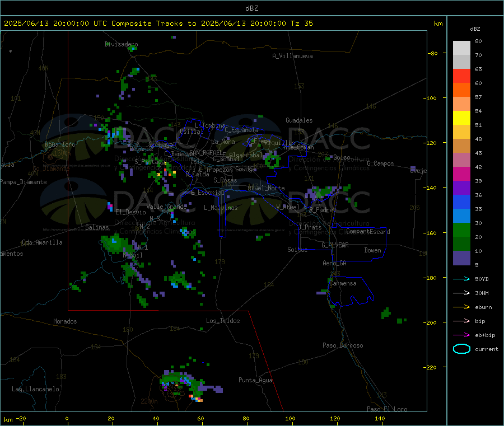The height and width of the screenshot is (426, 504).
Task: Click the 'Carmensa' label
Action: pos(343,283)
